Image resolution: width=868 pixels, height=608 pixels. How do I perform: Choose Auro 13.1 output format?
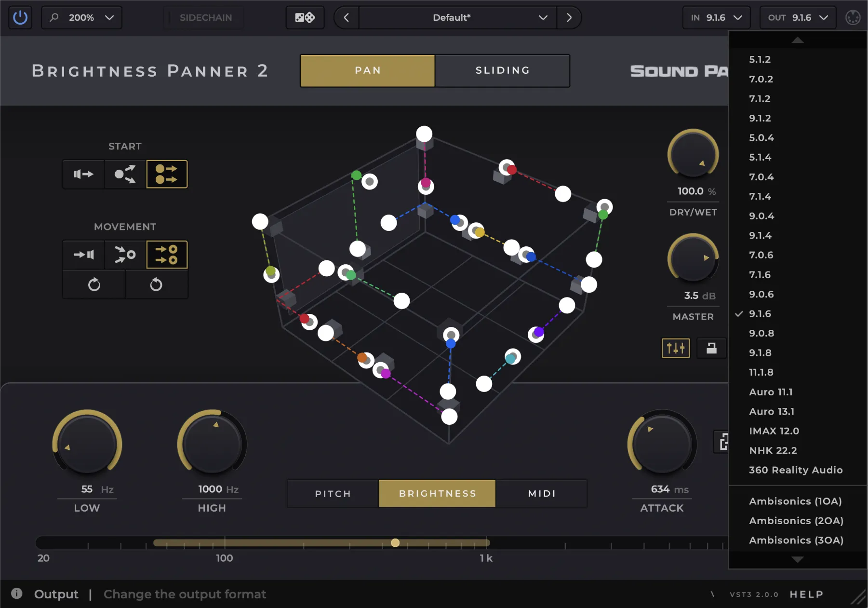point(798,411)
